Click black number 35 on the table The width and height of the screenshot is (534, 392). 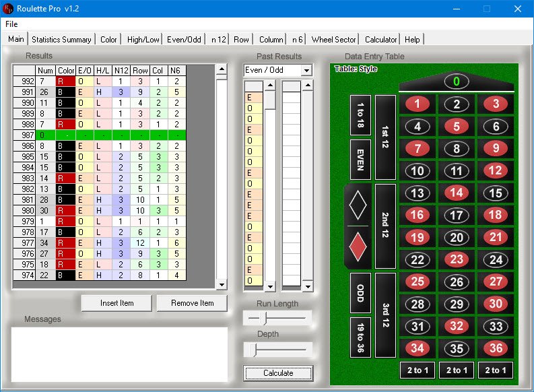[x=457, y=348]
